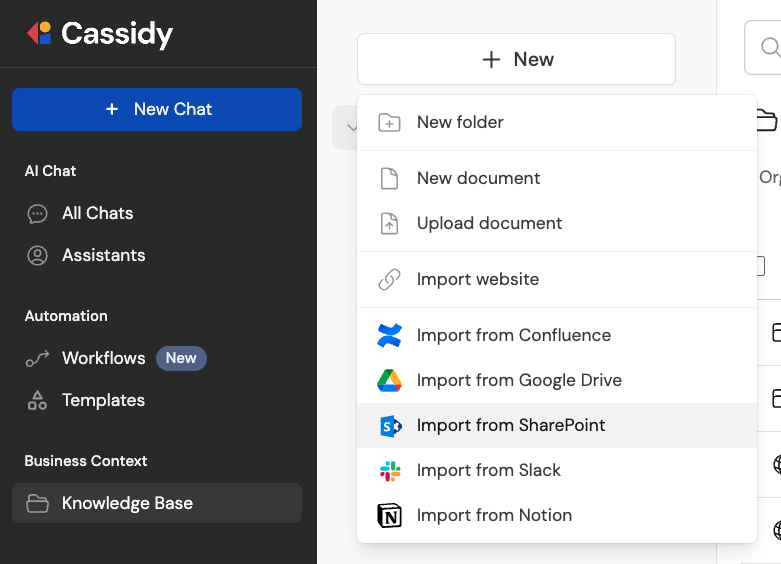Click the Google Drive logo icon

pos(389,381)
